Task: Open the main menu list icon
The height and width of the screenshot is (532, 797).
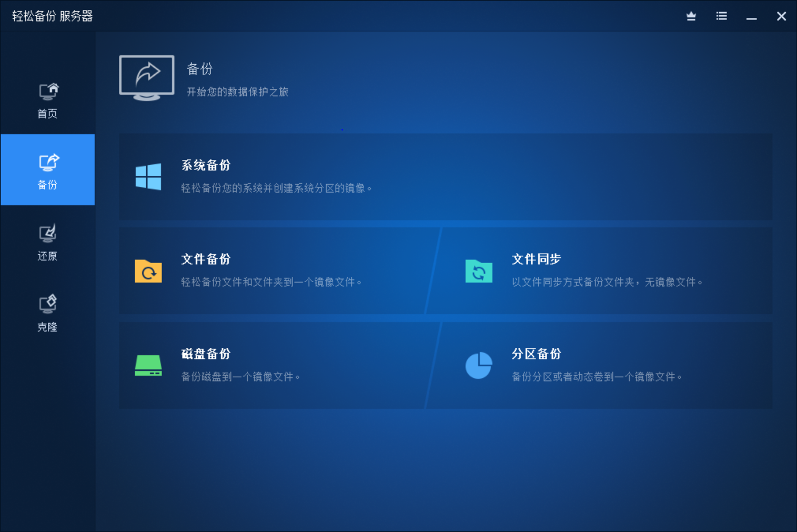Action: coord(721,16)
